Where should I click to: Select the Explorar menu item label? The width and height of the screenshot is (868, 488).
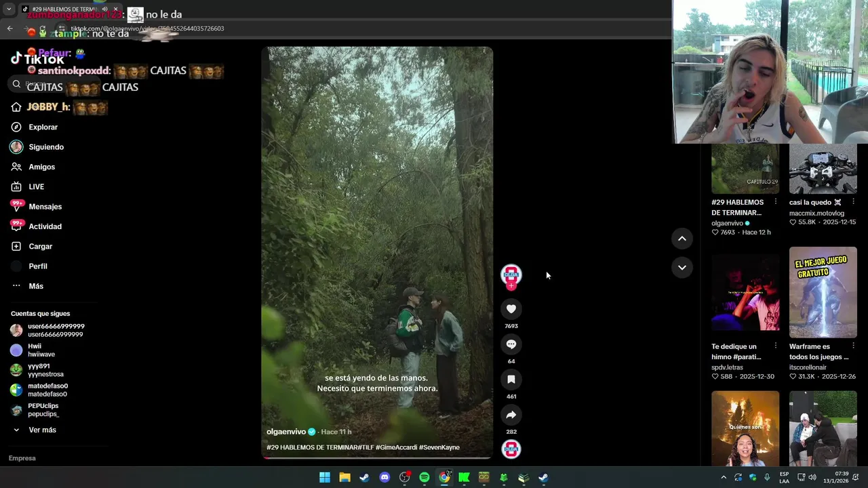pyautogui.click(x=43, y=127)
